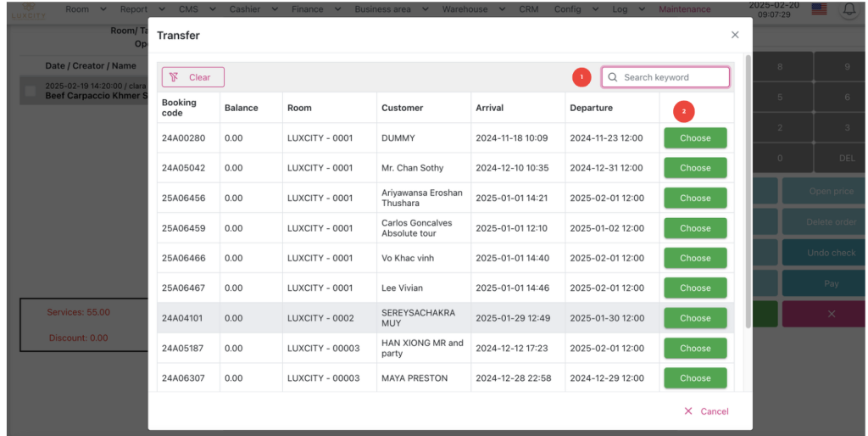Choose booking for MAYA PRESTON
The image size is (868, 436).
pos(695,378)
